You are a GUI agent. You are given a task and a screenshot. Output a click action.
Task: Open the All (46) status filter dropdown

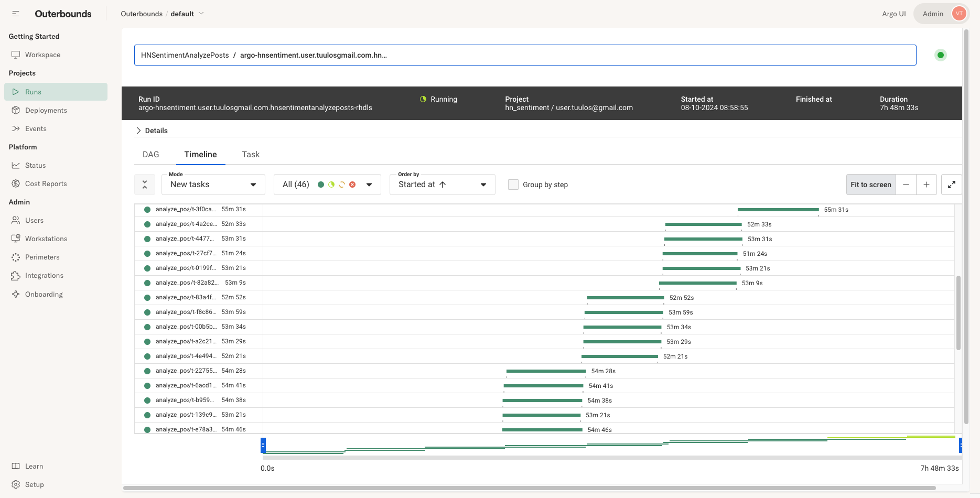click(327, 185)
